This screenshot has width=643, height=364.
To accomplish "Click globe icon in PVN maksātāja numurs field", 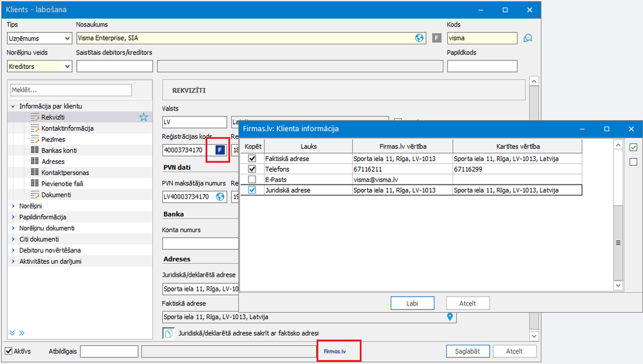I will tap(220, 196).
